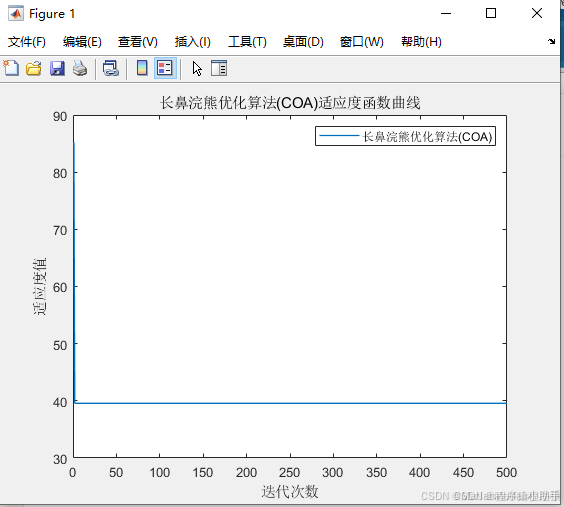Viewport: 564px width, 507px height.
Task: Open the 窗口(W) menu
Action: 361,42
